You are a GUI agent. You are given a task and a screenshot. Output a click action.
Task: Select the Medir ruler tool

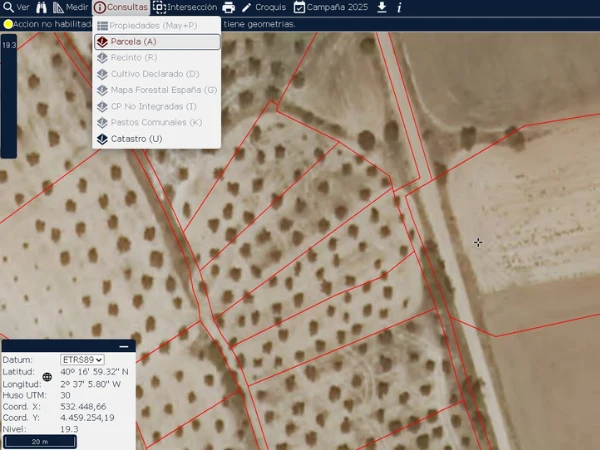70,7
